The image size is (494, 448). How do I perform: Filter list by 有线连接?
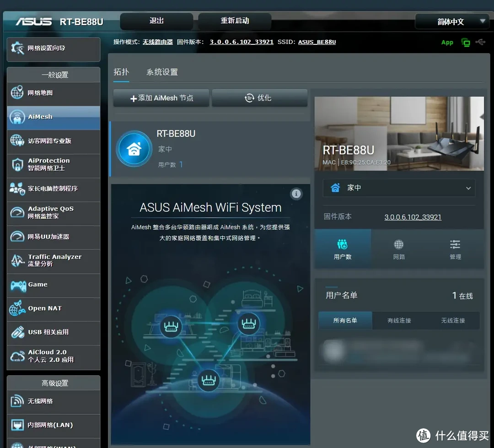click(399, 321)
